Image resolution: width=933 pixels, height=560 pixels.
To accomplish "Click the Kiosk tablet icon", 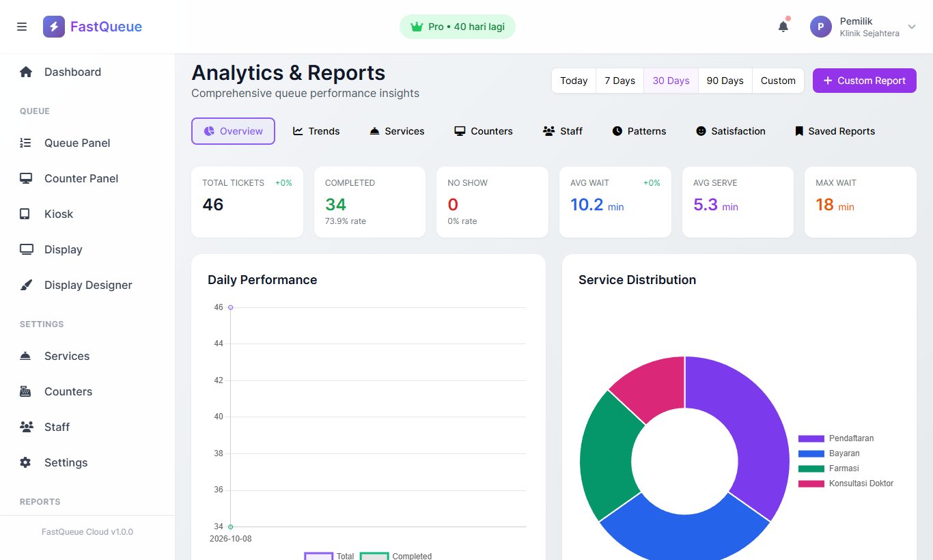I will point(25,214).
